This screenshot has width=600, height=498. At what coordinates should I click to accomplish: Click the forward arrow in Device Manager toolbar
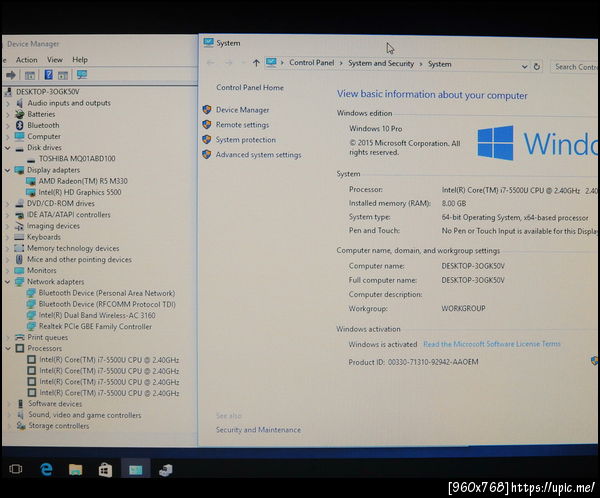pos(11,75)
